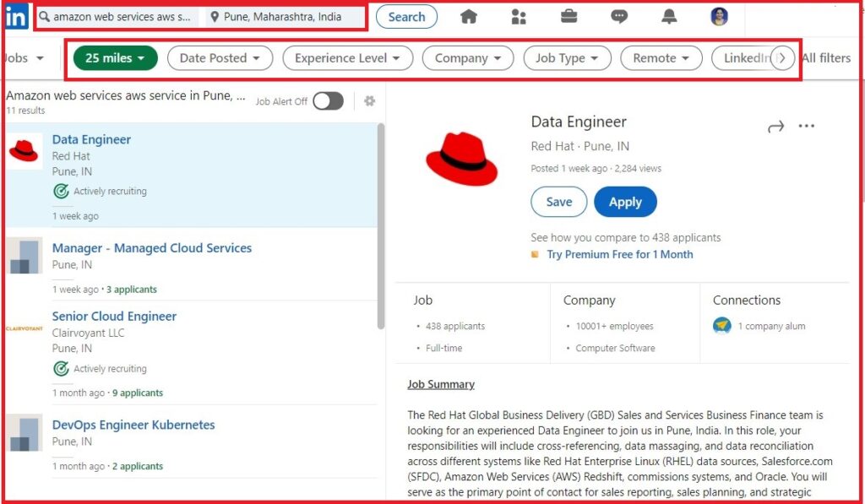Click '3 applicants' on Manager listing
865x504 pixels.
132,290
